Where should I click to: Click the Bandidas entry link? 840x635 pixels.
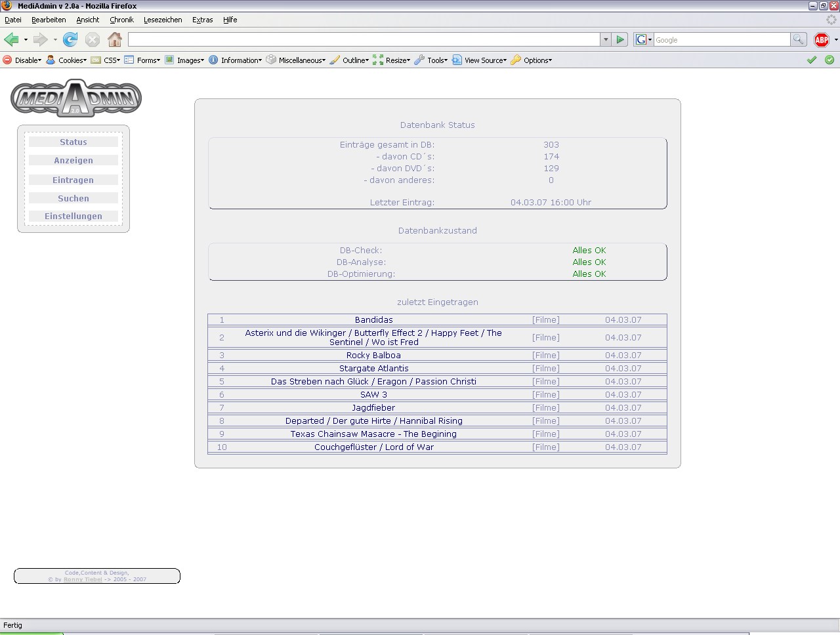point(373,320)
